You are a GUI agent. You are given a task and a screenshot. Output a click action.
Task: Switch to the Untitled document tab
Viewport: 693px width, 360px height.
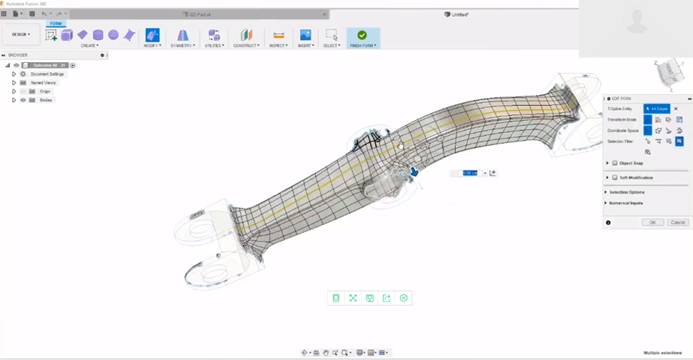pos(455,15)
